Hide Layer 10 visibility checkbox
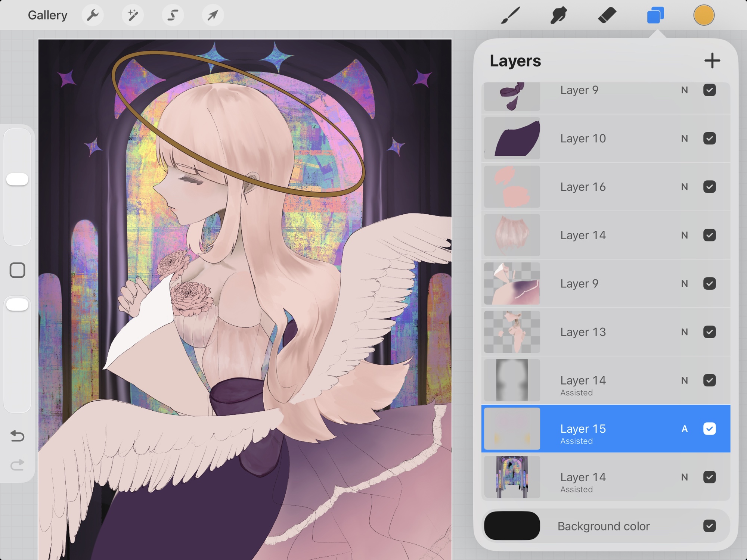The image size is (747, 560). [709, 139]
